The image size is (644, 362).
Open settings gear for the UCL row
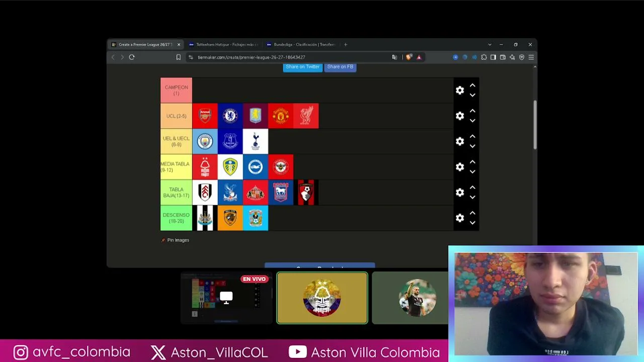pos(460,116)
